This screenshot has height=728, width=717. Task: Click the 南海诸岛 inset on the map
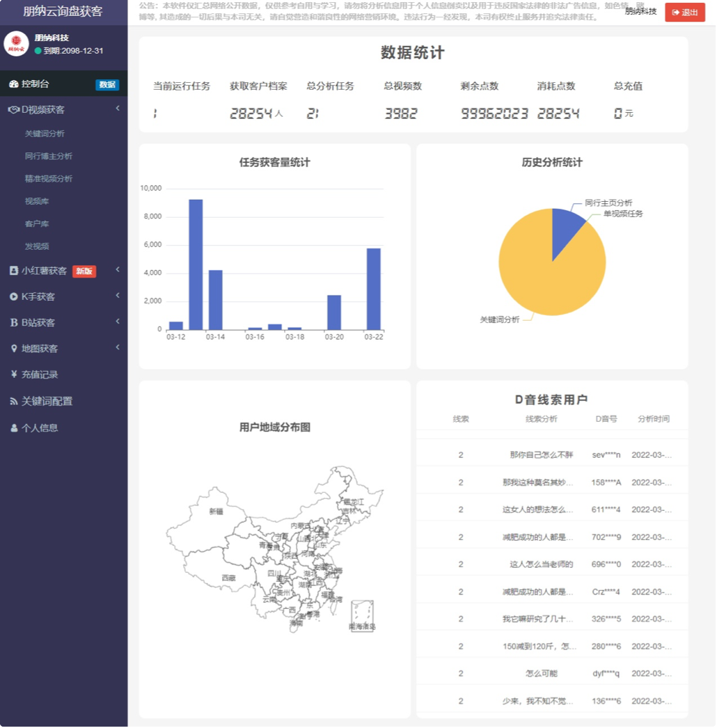(x=362, y=616)
